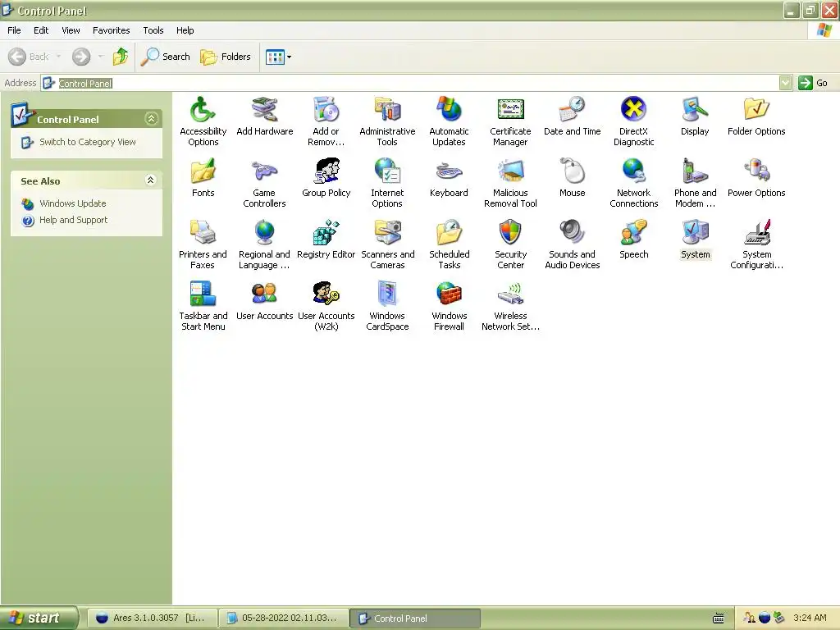Open Internet Options icon
The width and height of the screenshot is (840, 630).
click(x=387, y=183)
